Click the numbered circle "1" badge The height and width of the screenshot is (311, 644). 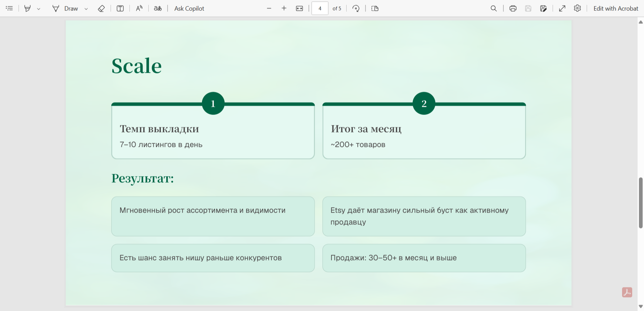tap(213, 103)
